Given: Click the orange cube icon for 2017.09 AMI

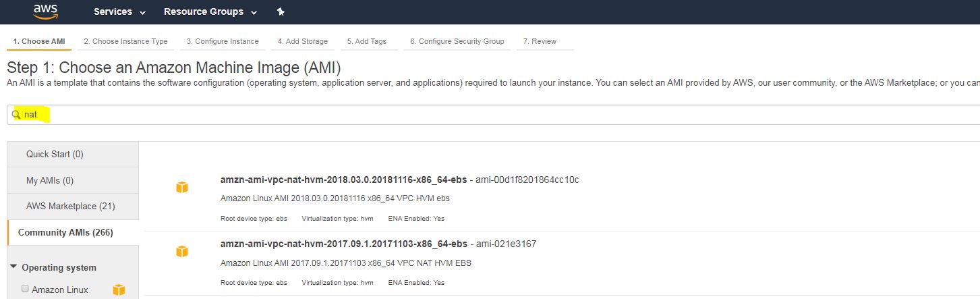Looking at the screenshot, I should click(181, 251).
